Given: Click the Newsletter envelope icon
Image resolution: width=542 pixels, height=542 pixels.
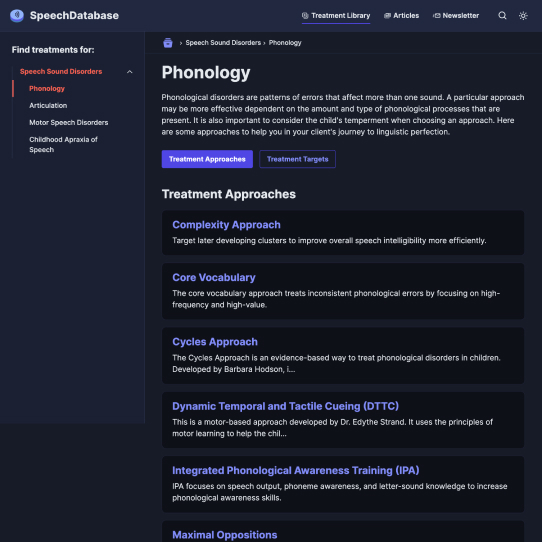Looking at the screenshot, I should [437, 16].
